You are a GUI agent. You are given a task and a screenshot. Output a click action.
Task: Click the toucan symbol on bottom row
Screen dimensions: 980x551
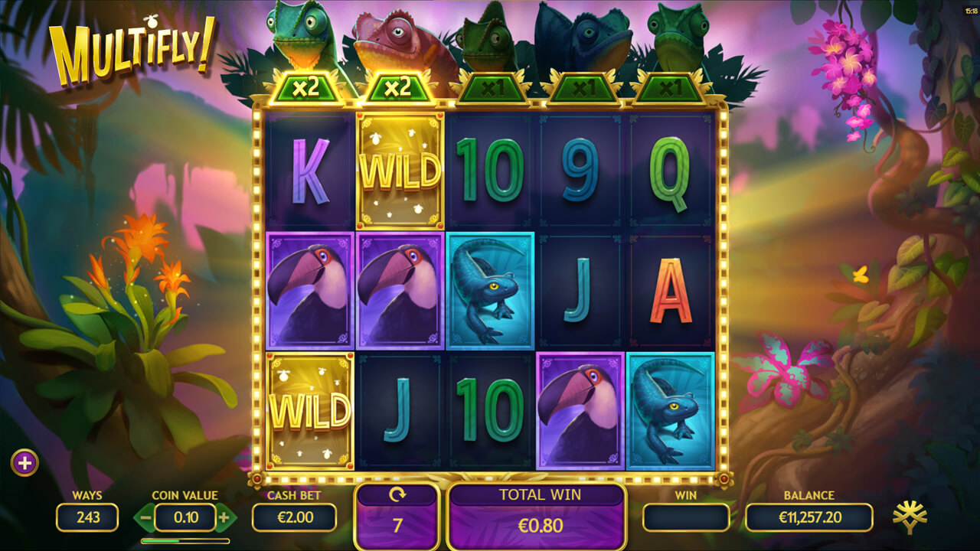[x=581, y=411]
